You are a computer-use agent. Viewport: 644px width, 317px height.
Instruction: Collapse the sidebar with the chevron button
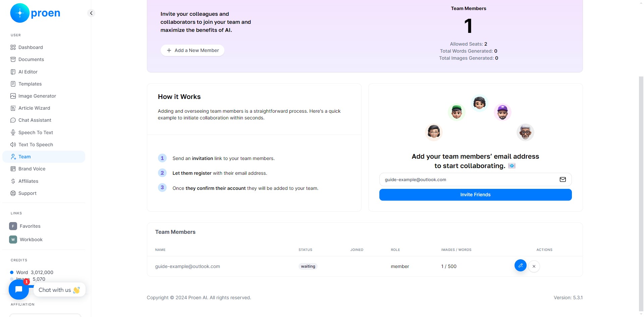click(x=91, y=13)
